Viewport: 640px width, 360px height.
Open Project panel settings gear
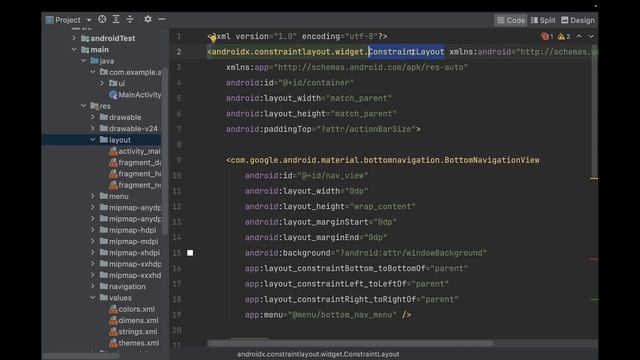click(x=148, y=19)
